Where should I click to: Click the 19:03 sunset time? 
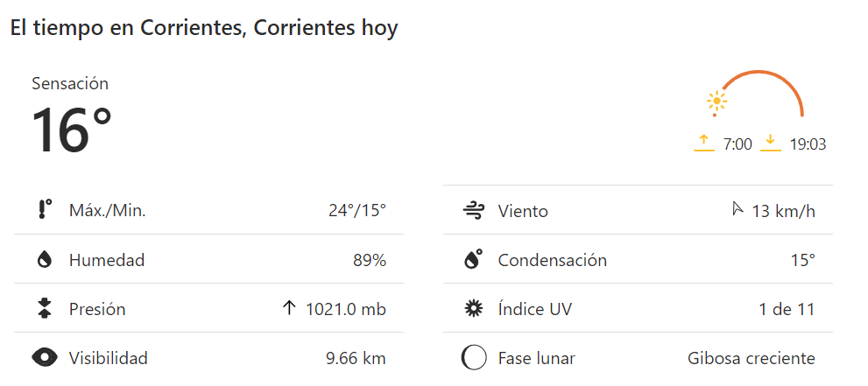(808, 144)
